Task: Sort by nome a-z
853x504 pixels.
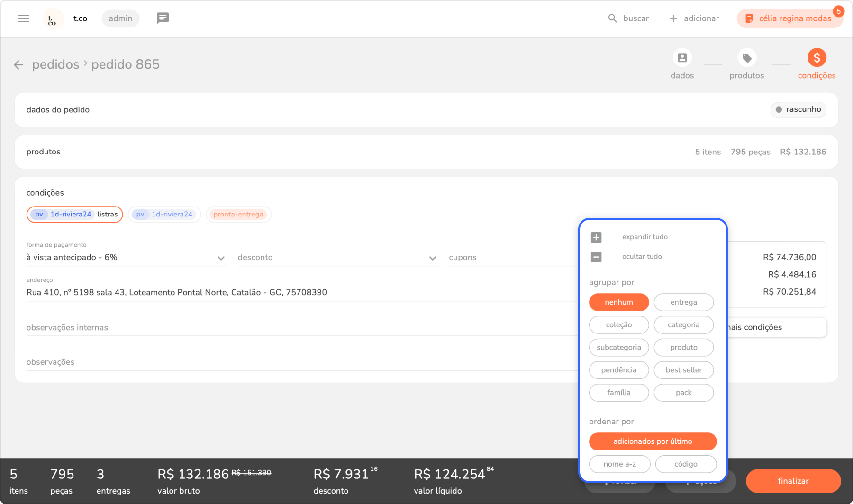Action: (x=619, y=464)
